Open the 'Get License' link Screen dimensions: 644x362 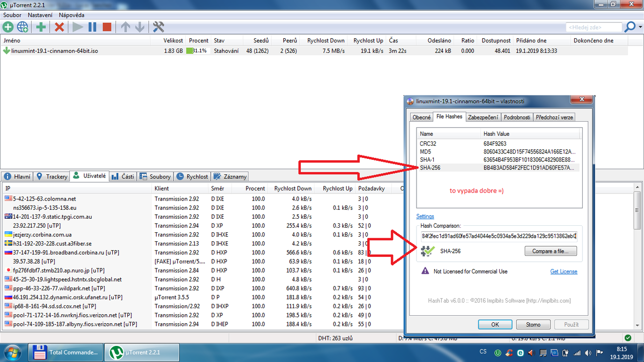click(x=563, y=271)
